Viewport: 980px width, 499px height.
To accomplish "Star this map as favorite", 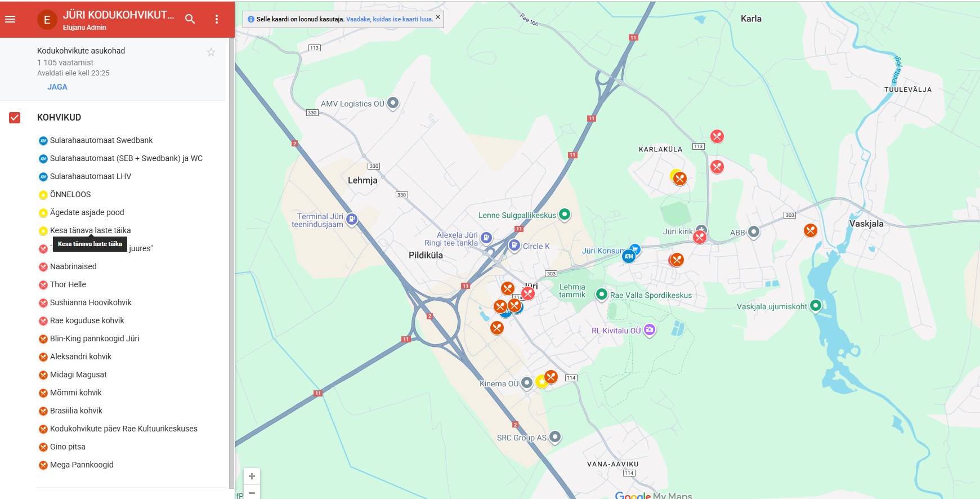I will pyautogui.click(x=211, y=52).
